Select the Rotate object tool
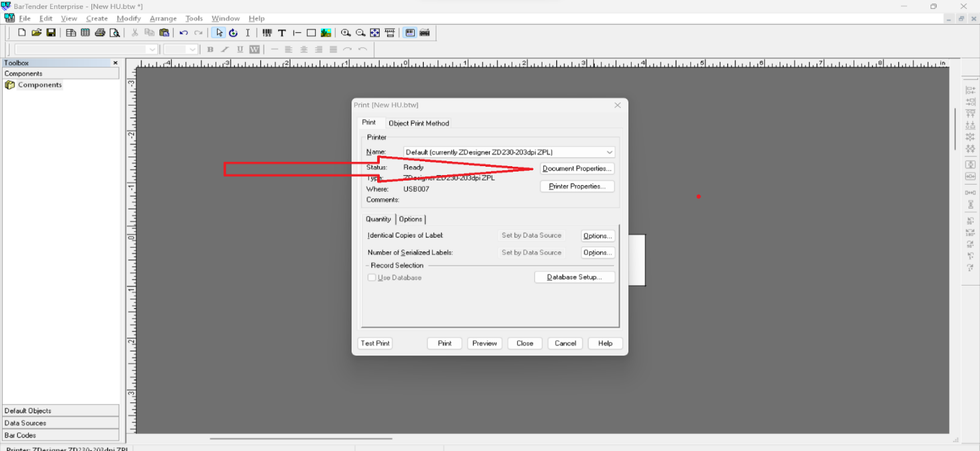This screenshot has width=980, height=451. pos(233,32)
